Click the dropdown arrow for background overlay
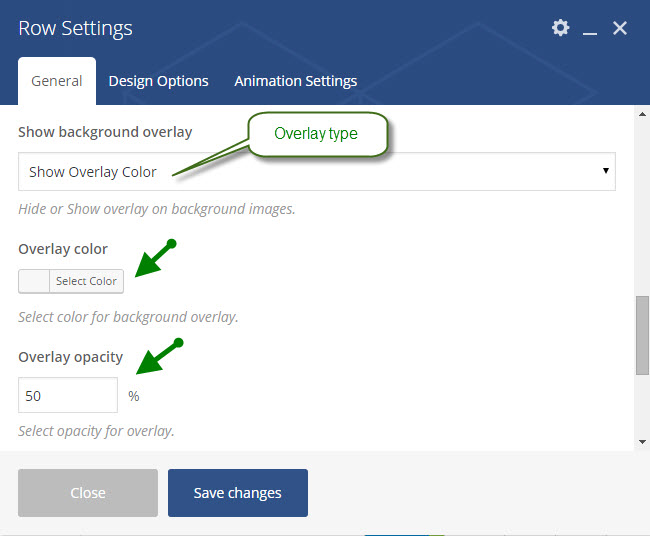Screen dimensions: 650x536 pos(606,170)
